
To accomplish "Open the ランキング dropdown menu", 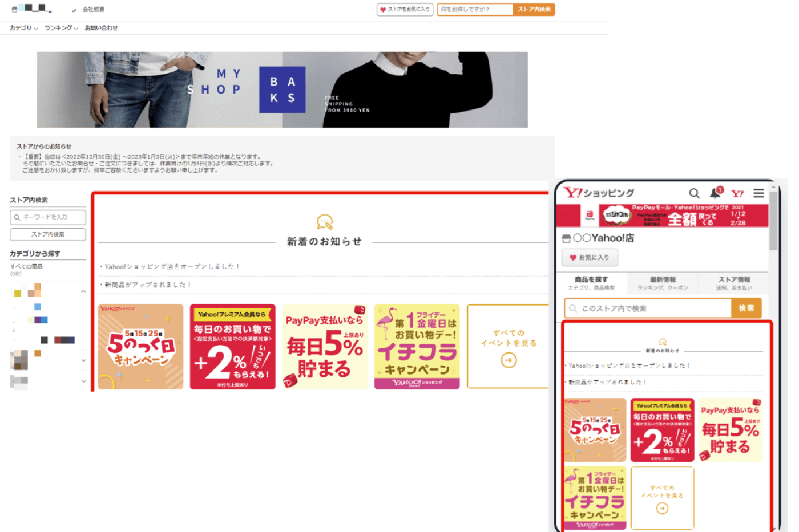I will 61,27.
